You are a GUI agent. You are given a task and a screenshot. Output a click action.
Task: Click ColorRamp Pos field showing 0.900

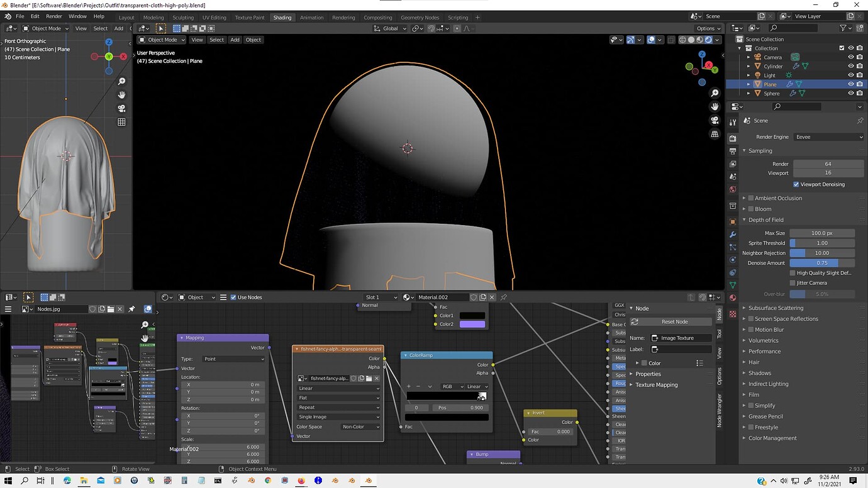459,408
